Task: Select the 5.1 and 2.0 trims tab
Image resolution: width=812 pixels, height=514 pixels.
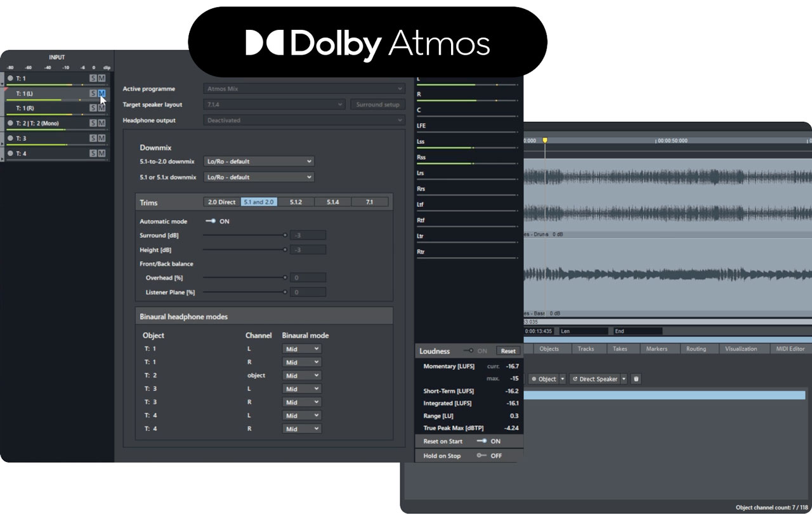Action: click(259, 202)
